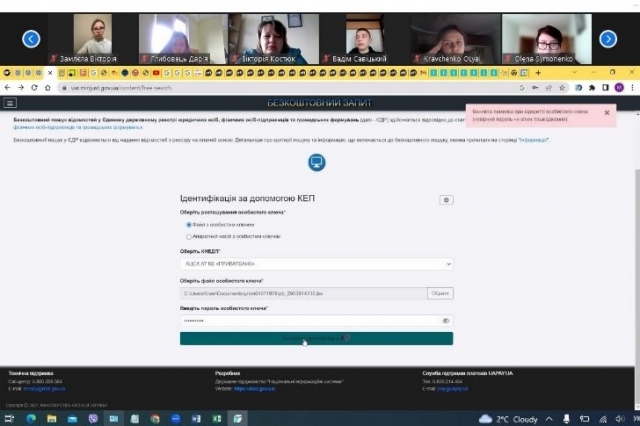Go forward in the browser
The height and width of the screenshot is (426, 640).
point(21,88)
